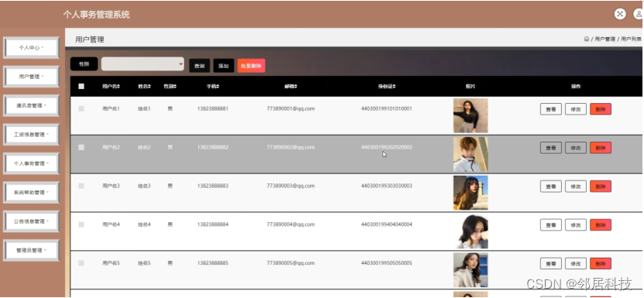Click the 批量删除 batch delete button
The width and height of the screenshot is (644, 298).
click(252, 66)
